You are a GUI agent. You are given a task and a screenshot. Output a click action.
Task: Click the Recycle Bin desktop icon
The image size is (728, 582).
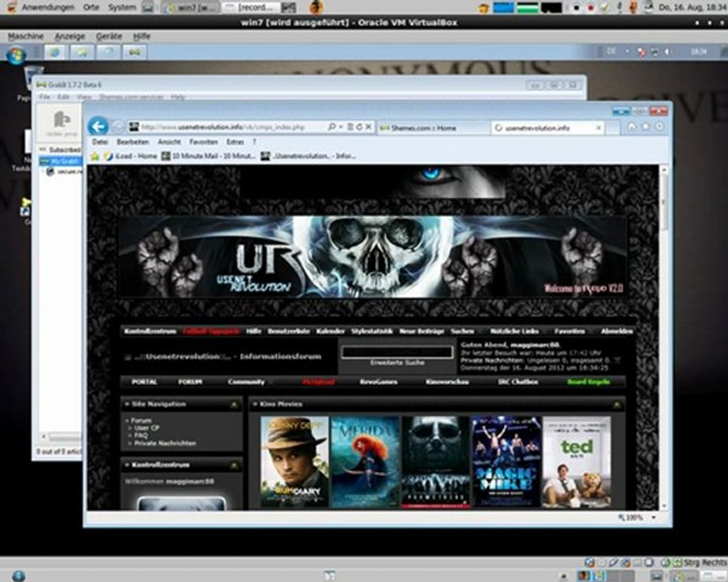point(33,78)
